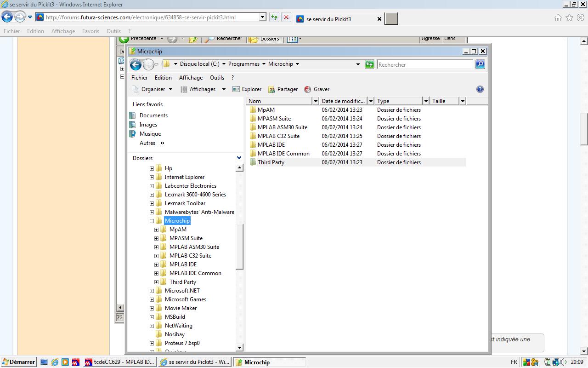
Task: Open the Internet Explorer tools gear icon
Action: coord(581,18)
